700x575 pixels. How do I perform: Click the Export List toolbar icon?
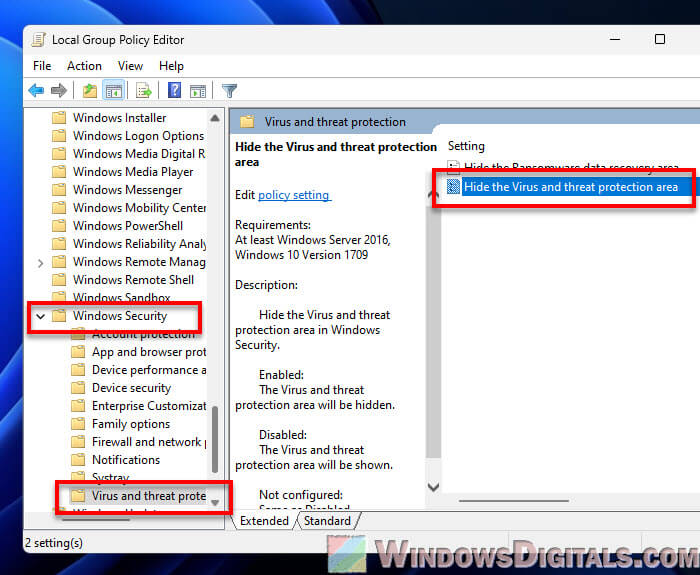(x=144, y=91)
